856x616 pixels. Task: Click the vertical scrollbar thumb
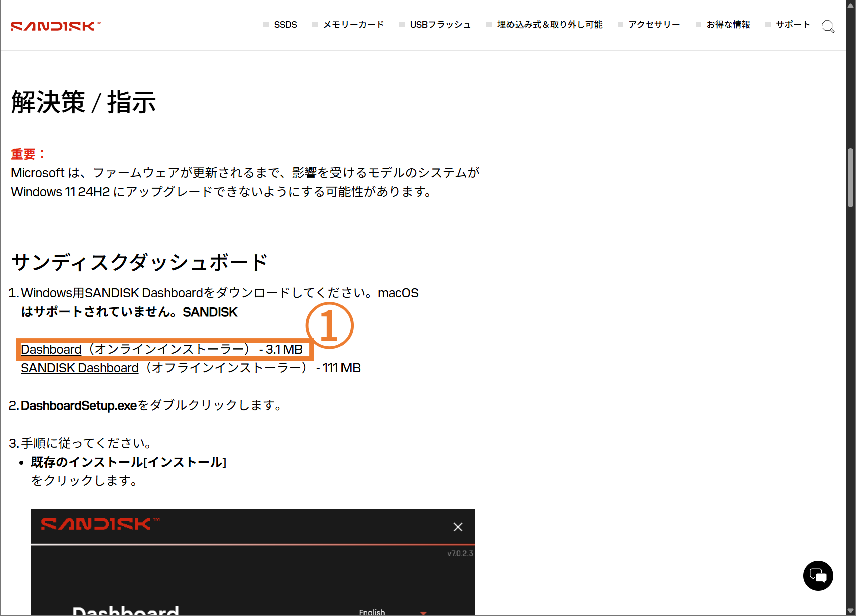tap(850, 177)
